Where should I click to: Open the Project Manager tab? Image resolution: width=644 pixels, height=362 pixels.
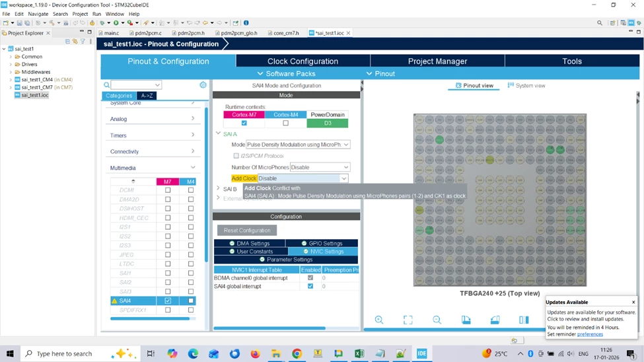pos(437,61)
